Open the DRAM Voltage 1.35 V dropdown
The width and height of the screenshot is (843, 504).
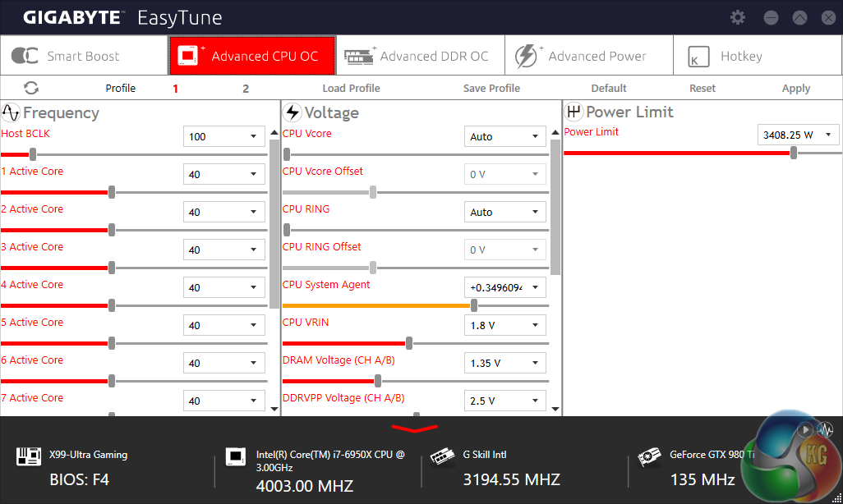click(504, 363)
